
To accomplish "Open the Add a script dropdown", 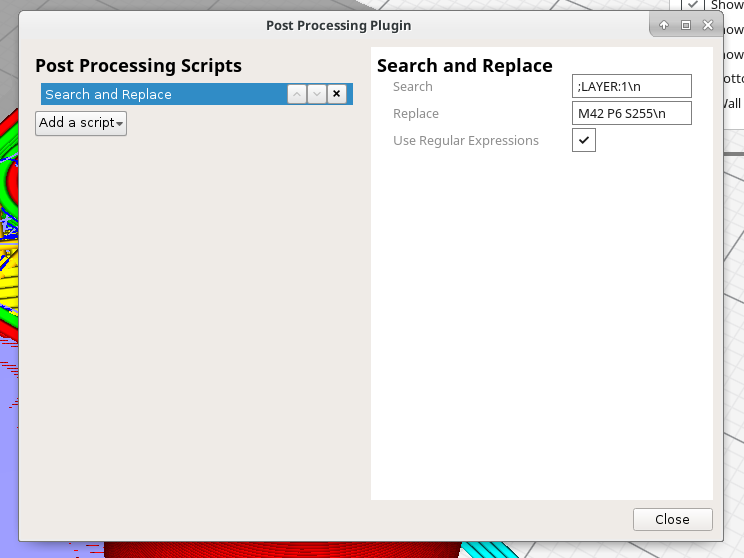I will [81, 123].
